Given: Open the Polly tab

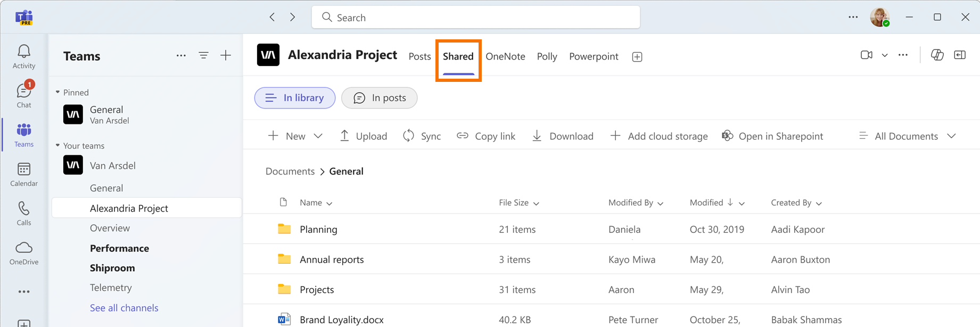Looking at the screenshot, I should tap(547, 56).
